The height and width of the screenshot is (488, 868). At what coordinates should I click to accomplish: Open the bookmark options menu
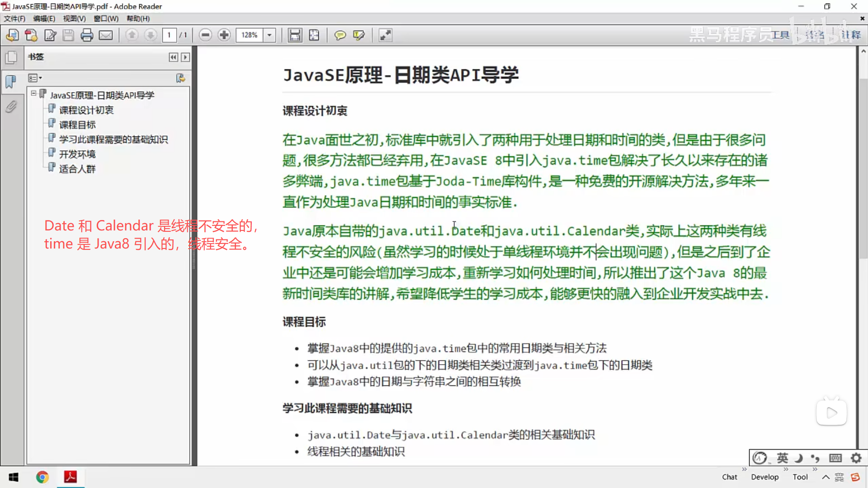click(34, 78)
